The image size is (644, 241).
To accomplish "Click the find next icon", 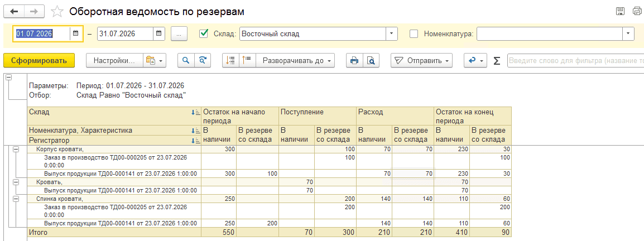I will click(202, 60).
